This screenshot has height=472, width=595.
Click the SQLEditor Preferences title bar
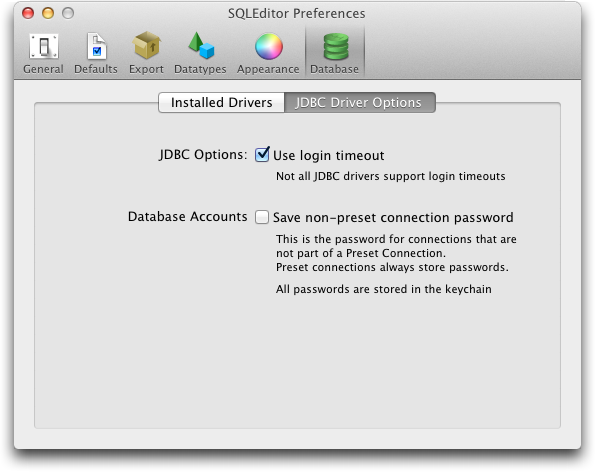tap(297, 14)
